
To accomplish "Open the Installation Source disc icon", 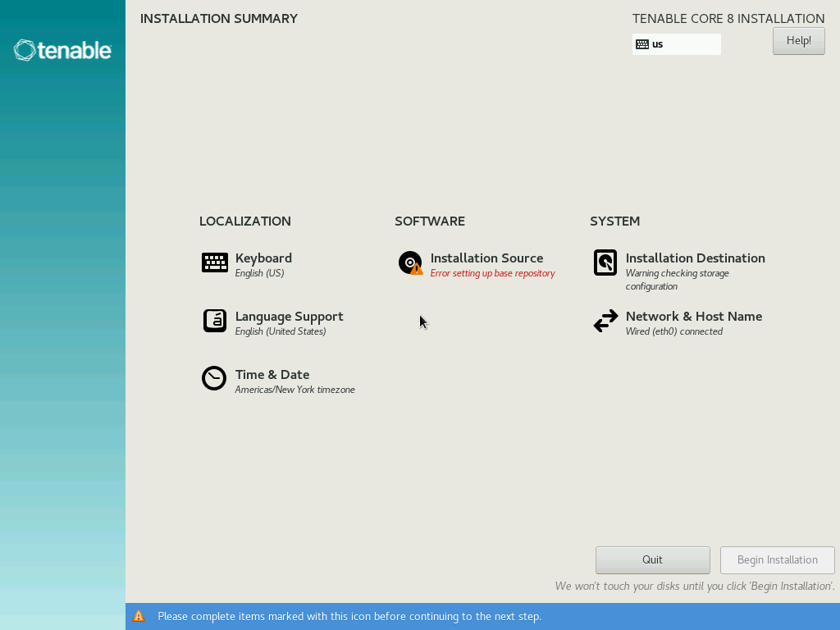I will tap(409, 262).
